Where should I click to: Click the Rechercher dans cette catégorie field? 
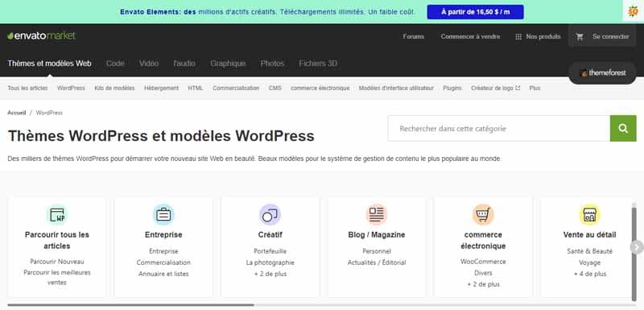click(x=498, y=129)
